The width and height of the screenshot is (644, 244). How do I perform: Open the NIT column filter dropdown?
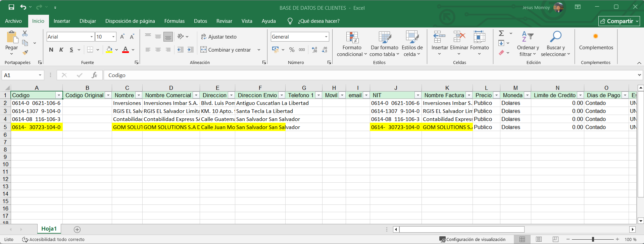click(x=418, y=95)
